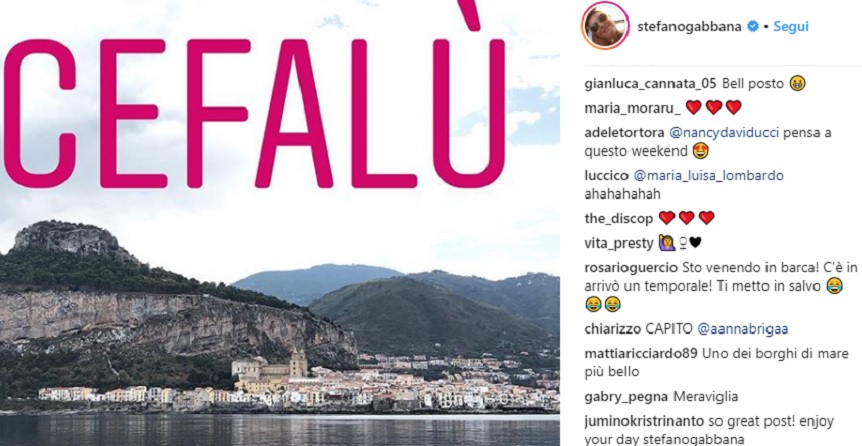This screenshot has height=446, width=862.
Task: Open maria_moraru_ commenter profile
Action: tap(632, 108)
